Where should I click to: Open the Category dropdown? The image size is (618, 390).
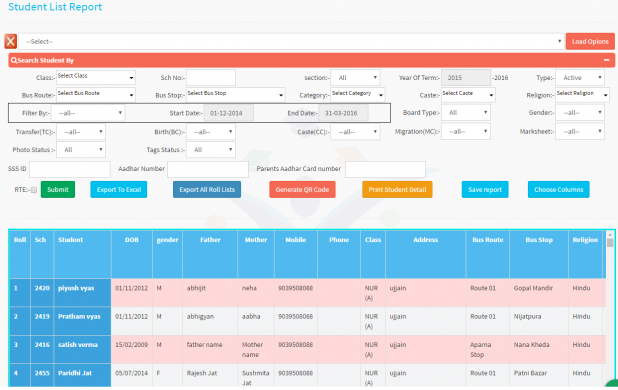pyautogui.click(x=357, y=95)
